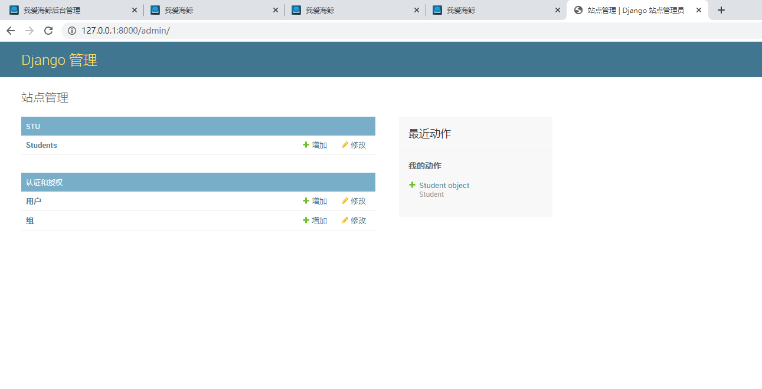The image size is (762, 389).
Task: Close the Django 站点管理 tab
Action: [698, 10]
